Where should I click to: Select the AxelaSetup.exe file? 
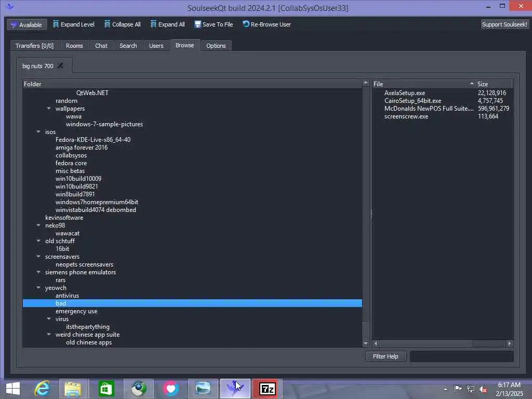point(404,93)
